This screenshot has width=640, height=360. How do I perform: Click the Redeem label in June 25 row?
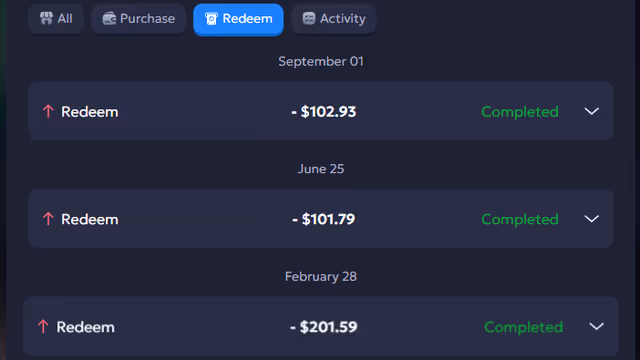[90, 220]
